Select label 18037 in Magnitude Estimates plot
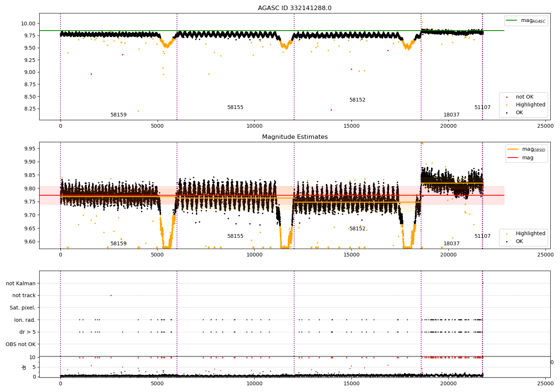This screenshot has height=392, width=560. (x=451, y=244)
